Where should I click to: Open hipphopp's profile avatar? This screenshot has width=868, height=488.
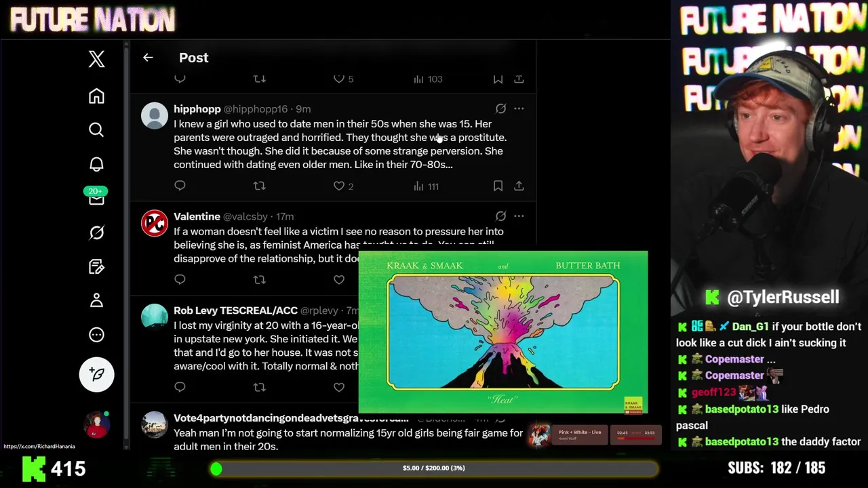155,116
